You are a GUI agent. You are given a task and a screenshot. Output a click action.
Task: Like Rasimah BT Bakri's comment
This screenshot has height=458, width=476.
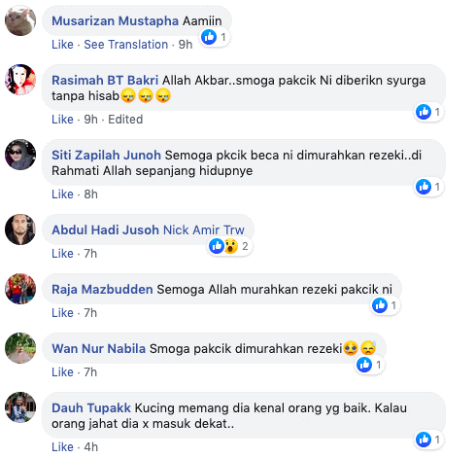[x=62, y=120]
